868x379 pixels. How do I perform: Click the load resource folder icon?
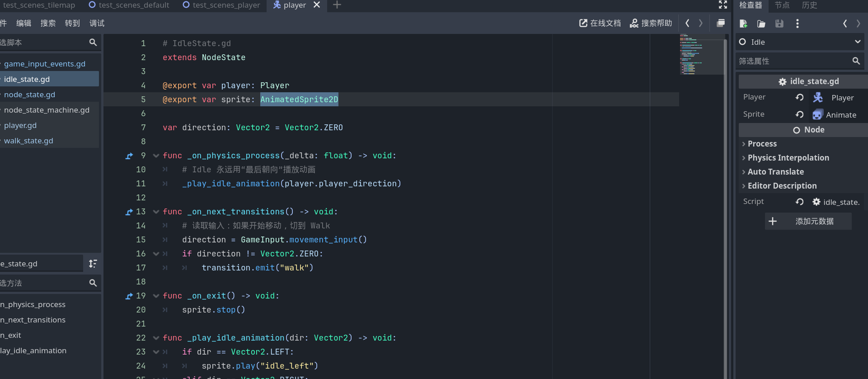[761, 24]
